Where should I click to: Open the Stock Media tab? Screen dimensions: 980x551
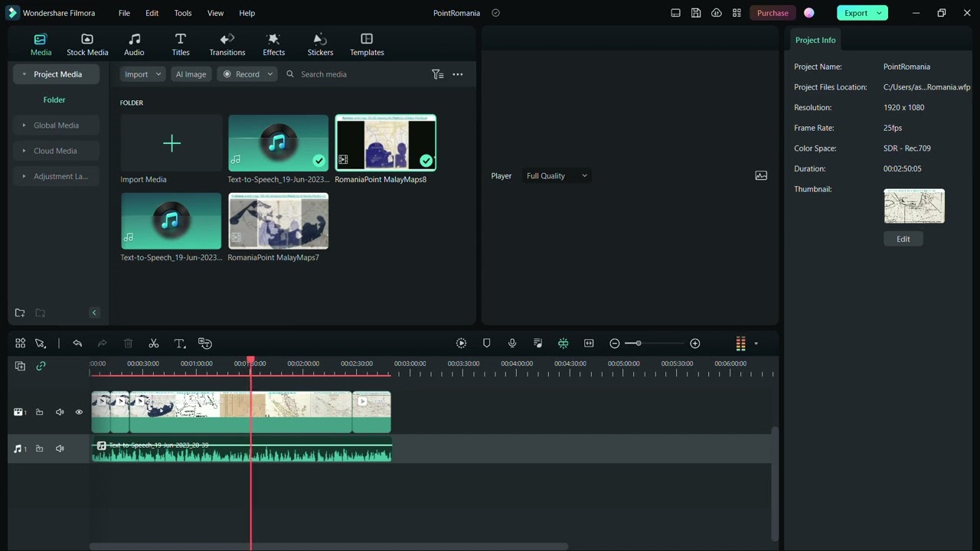[x=87, y=44]
